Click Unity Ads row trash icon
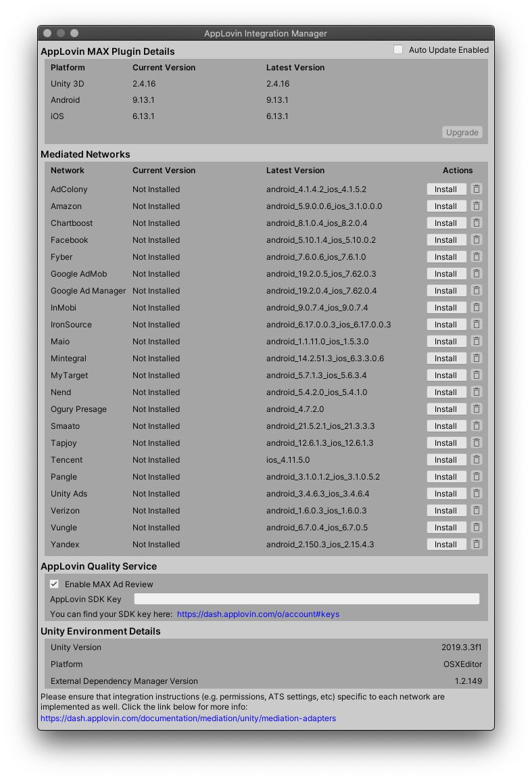This screenshot has width=532, height=780. (477, 493)
